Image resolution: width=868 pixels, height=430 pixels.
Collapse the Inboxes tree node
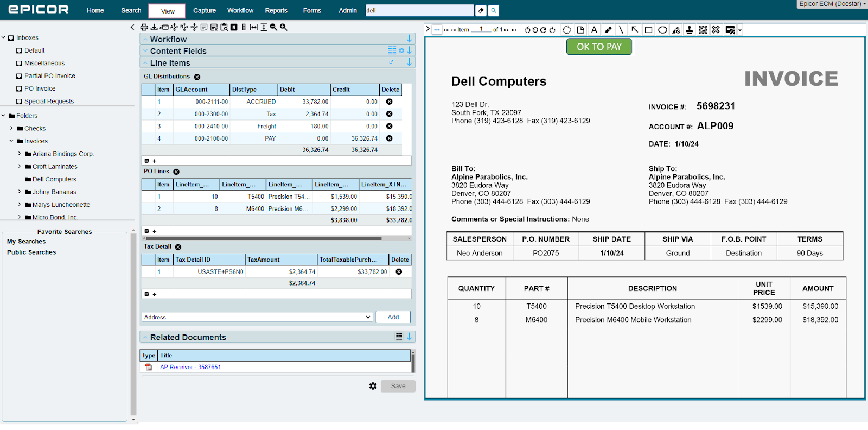point(3,37)
